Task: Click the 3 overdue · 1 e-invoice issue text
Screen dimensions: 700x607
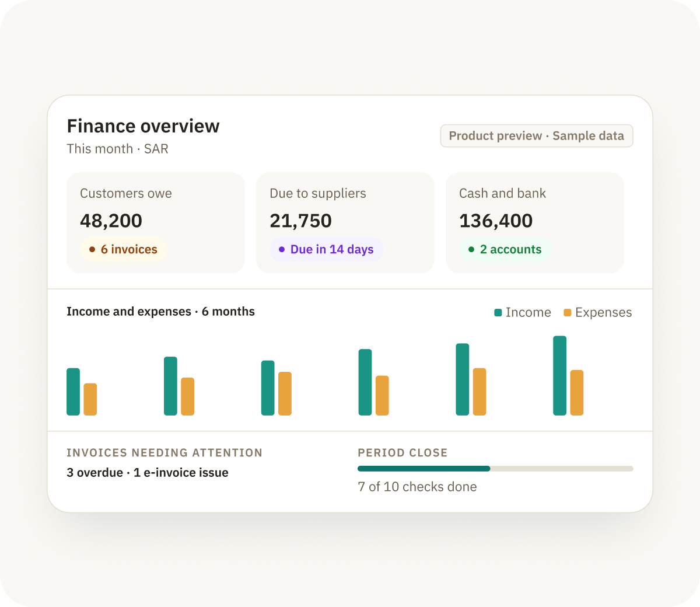Action: (x=148, y=473)
